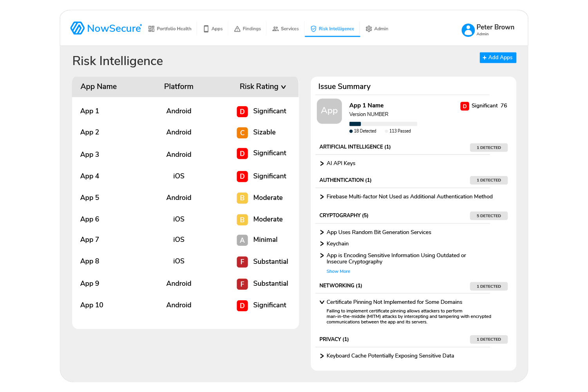Click the Services people icon
The width and height of the screenshot is (588, 392).
[276, 29]
